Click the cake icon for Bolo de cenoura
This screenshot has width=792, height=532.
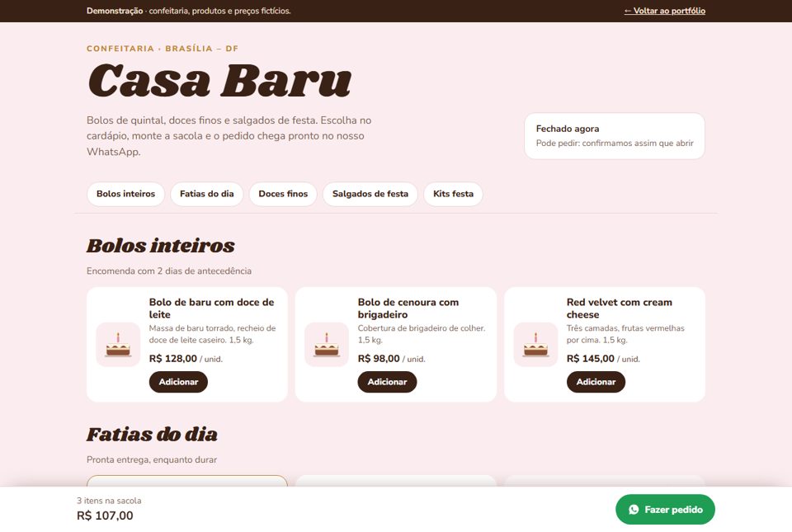pos(327,344)
